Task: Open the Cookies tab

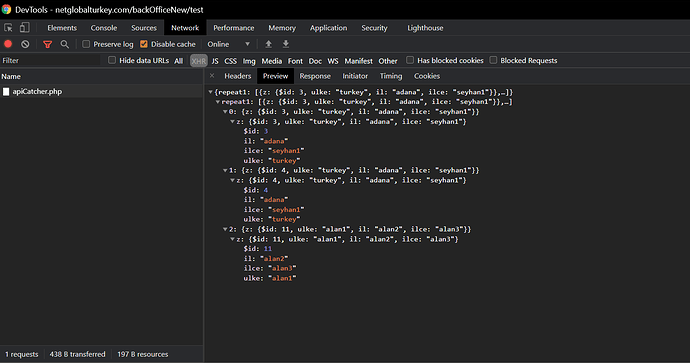Action: pyautogui.click(x=427, y=76)
